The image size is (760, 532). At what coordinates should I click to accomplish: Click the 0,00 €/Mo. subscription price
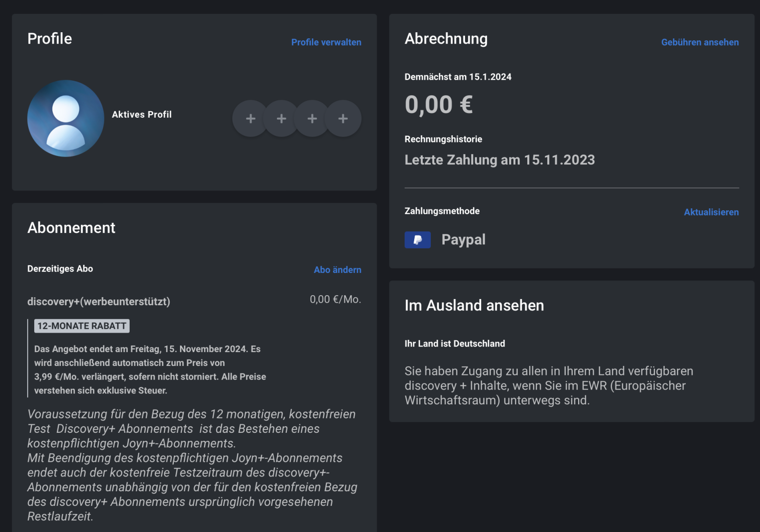tap(335, 299)
